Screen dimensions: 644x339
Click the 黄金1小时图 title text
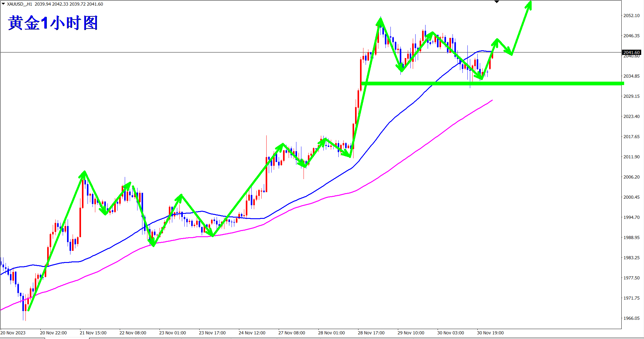(x=53, y=23)
